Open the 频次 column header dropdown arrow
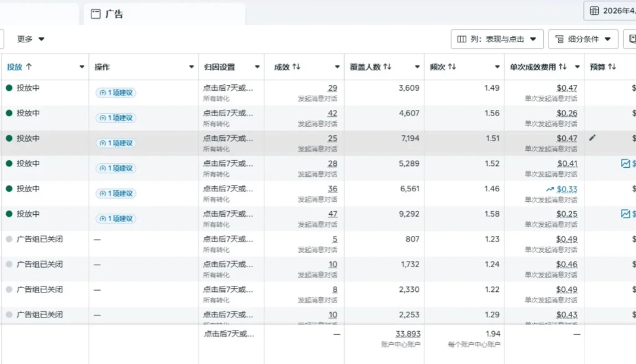The height and width of the screenshot is (364, 636). tap(497, 67)
